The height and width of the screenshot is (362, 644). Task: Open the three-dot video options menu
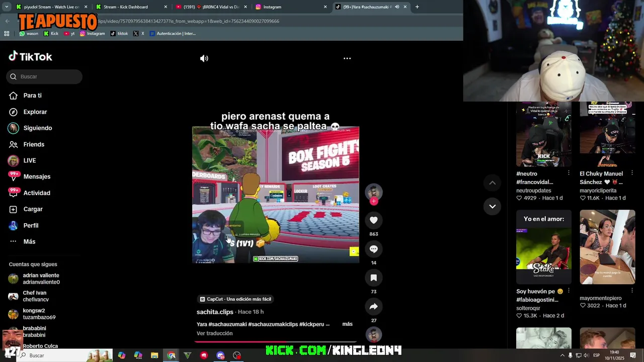tap(347, 58)
